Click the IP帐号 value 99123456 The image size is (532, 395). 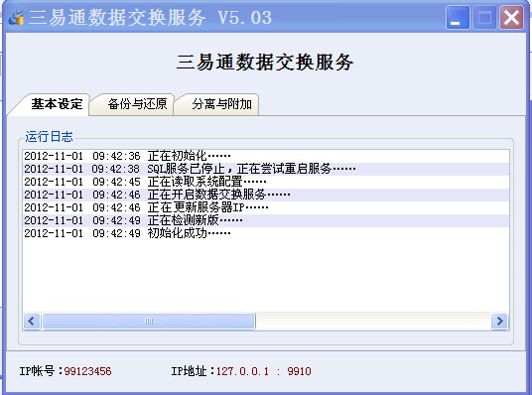87,371
